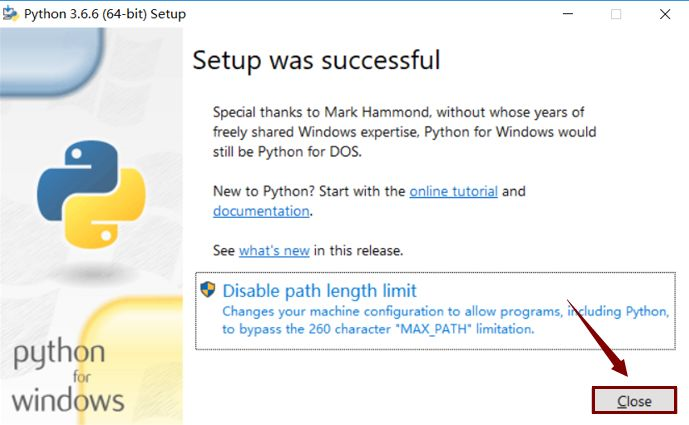Open the documentation link
The image size is (689, 425).
click(261, 211)
